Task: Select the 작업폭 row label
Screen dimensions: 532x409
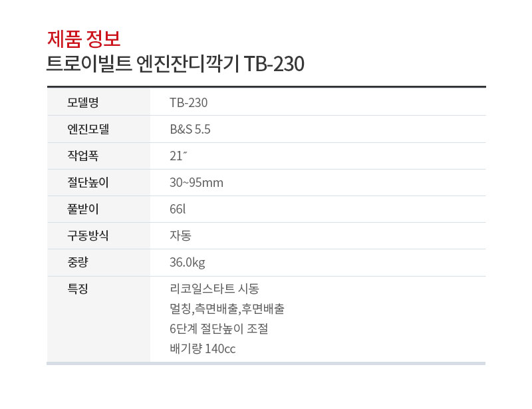Action: click(82, 156)
